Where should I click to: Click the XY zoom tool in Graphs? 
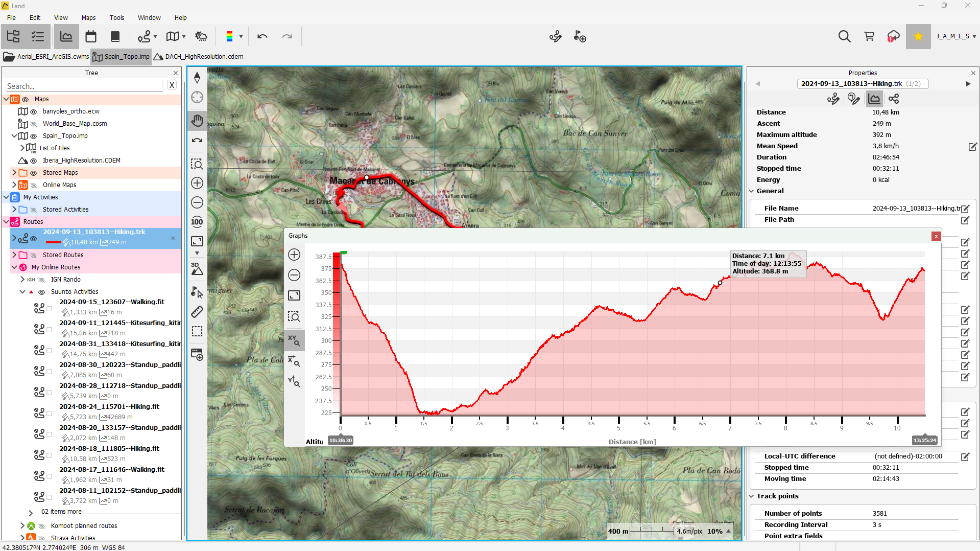coord(294,340)
